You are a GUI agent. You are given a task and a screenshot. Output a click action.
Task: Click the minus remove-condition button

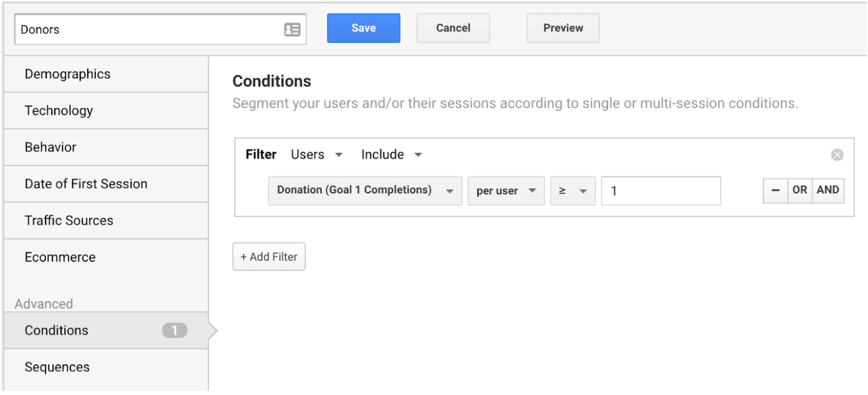776,190
